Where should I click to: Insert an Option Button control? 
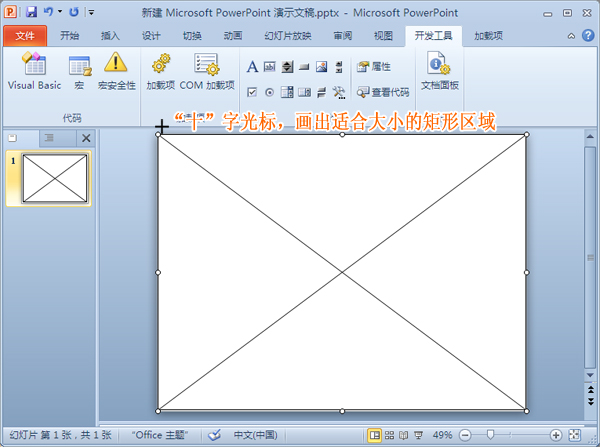click(269, 92)
